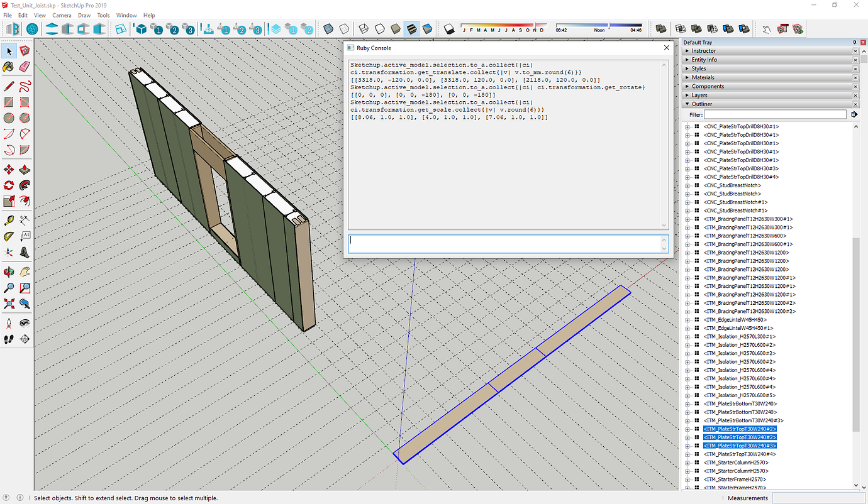Image resolution: width=868 pixels, height=504 pixels.
Task: Pin the Default Tray panel
Action: click(855, 42)
